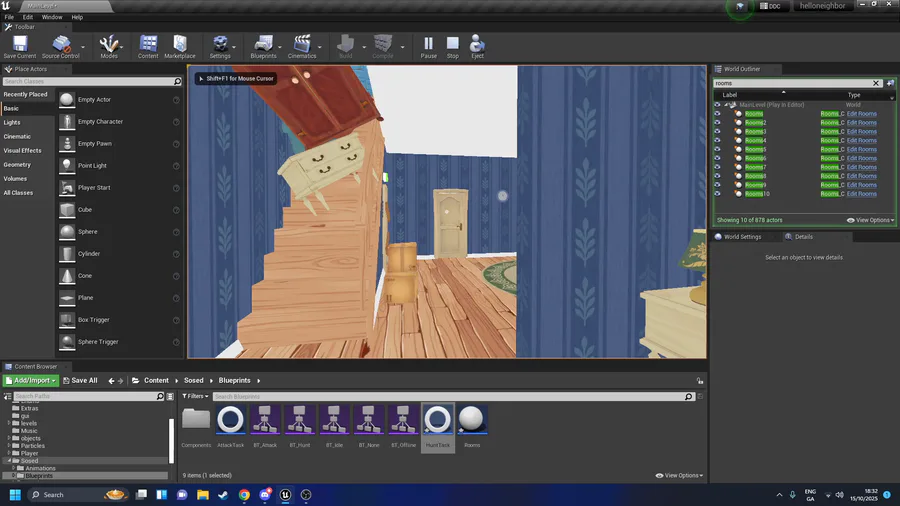Open File menu

9,17
